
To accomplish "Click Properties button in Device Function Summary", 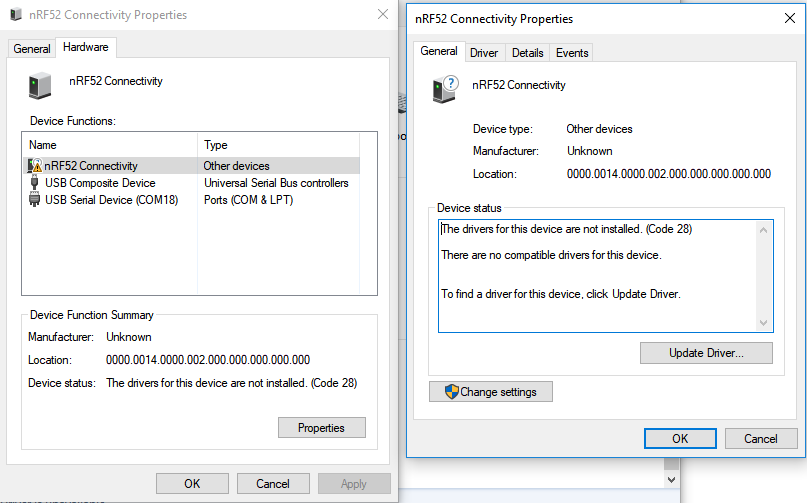I will click(322, 428).
